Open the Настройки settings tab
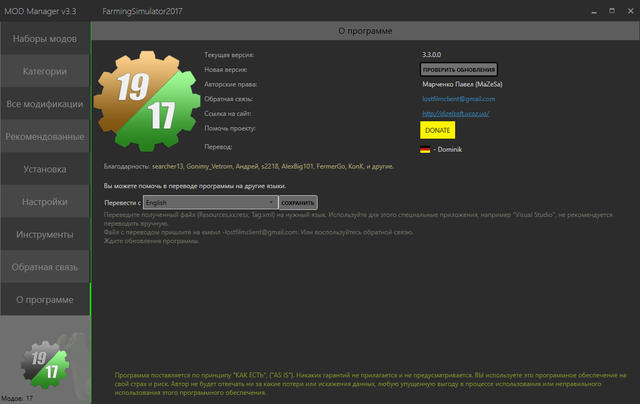640x404 pixels. pyautogui.click(x=45, y=202)
